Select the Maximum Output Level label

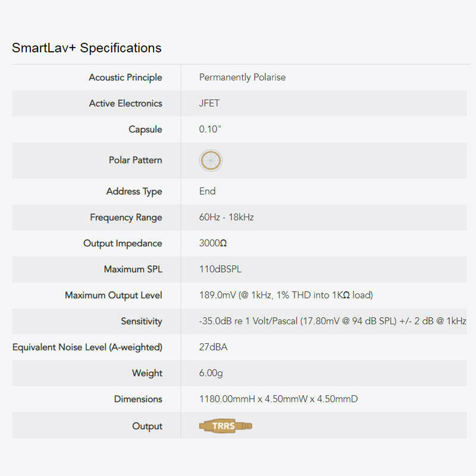tap(113, 296)
